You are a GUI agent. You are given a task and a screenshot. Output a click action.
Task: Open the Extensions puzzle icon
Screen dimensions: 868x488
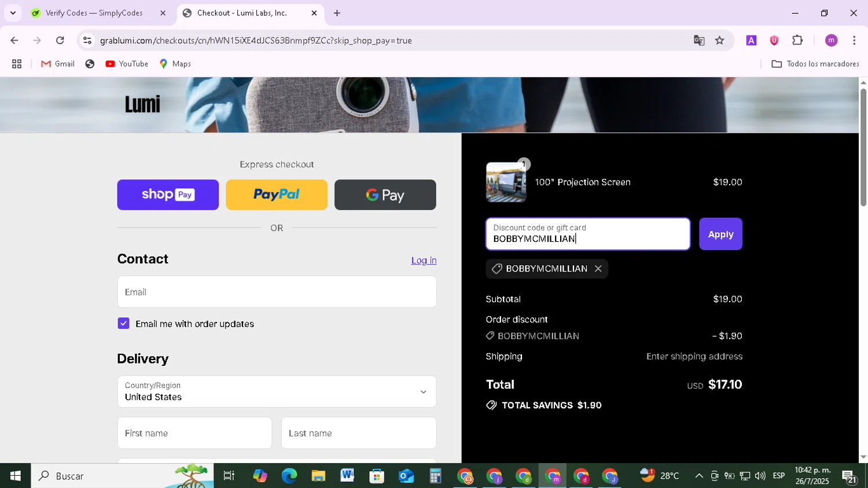click(797, 41)
